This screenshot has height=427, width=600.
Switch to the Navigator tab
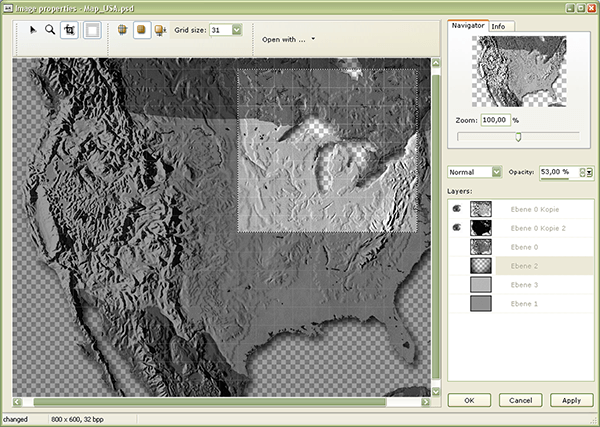pyautogui.click(x=466, y=24)
